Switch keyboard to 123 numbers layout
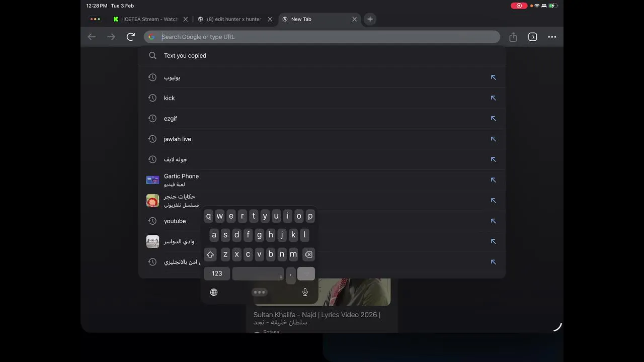The height and width of the screenshot is (362, 644). pyautogui.click(x=217, y=274)
